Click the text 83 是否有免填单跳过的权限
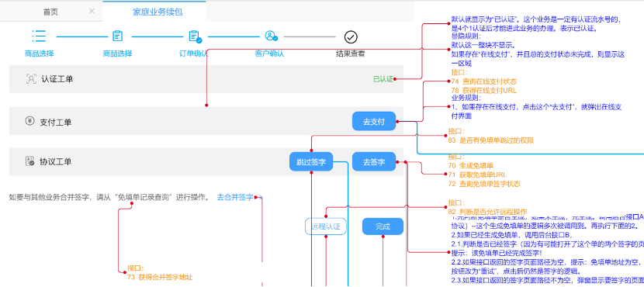The width and height of the screenshot is (644, 287). pyautogui.click(x=491, y=140)
